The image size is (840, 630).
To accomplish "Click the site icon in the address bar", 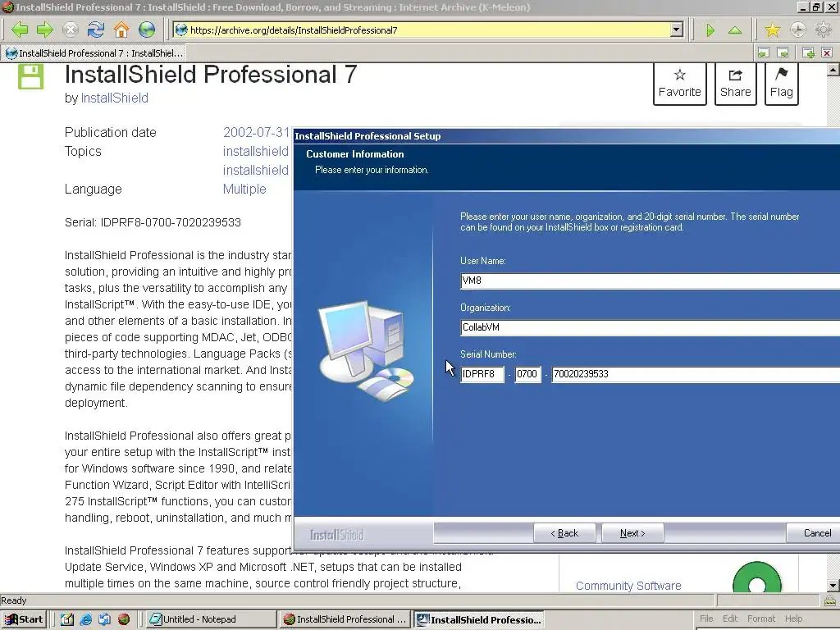I will coord(181,30).
